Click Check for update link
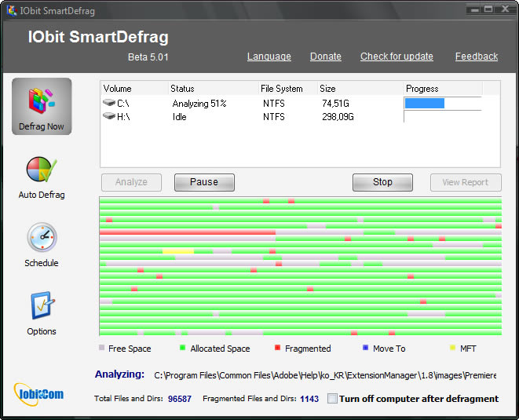This screenshot has height=420, width=519. pos(397,57)
